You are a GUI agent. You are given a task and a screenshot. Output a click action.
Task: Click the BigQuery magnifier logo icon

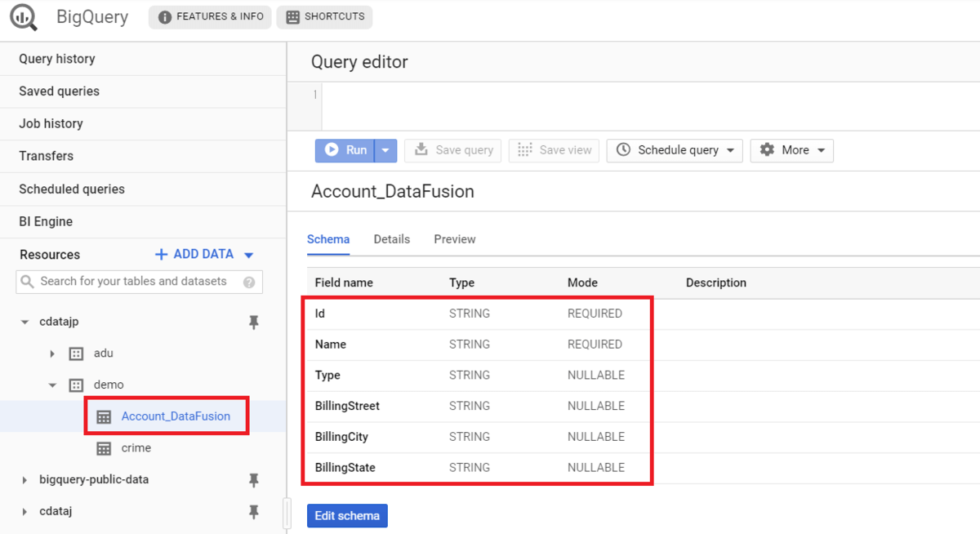tap(24, 17)
